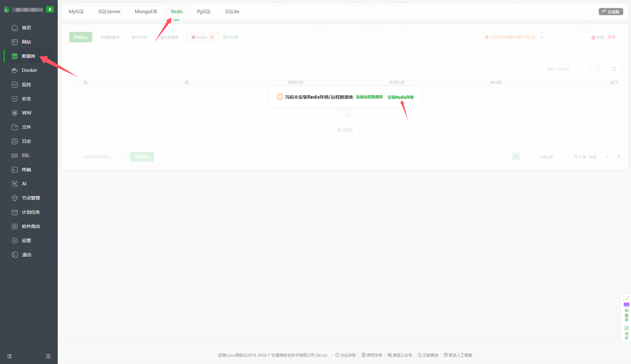Switch to the MongoDB tab
Image resolution: width=631 pixels, height=364 pixels.
[146, 12]
